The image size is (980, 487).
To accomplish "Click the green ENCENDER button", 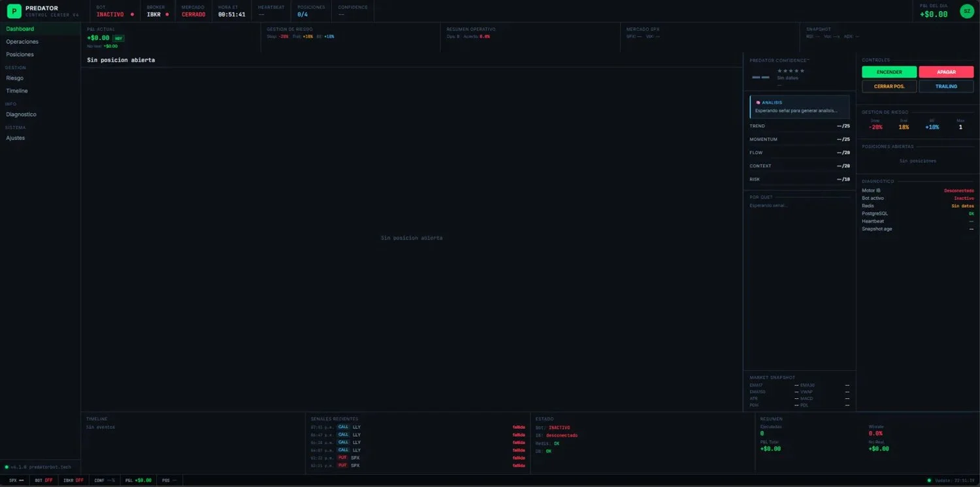I will (889, 72).
